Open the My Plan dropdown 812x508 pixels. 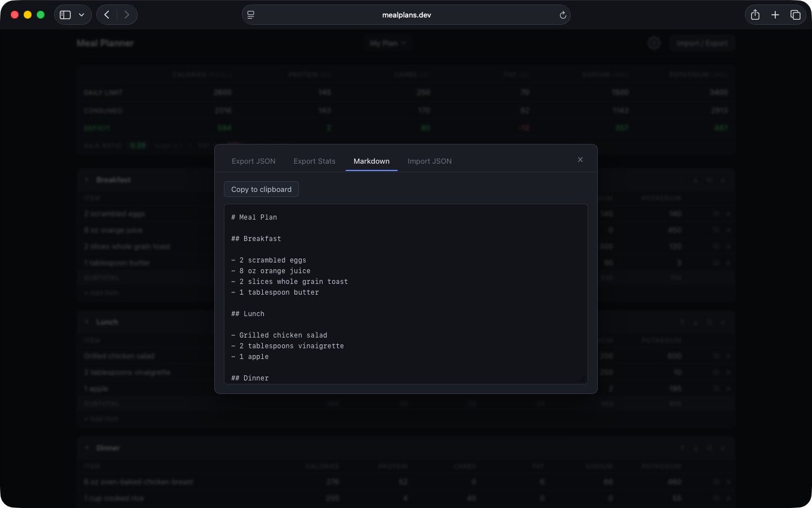click(x=388, y=43)
